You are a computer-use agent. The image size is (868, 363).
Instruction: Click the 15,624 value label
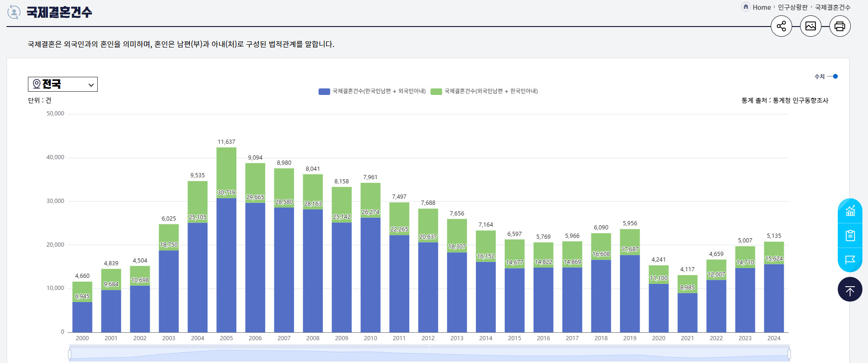(774, 259)
